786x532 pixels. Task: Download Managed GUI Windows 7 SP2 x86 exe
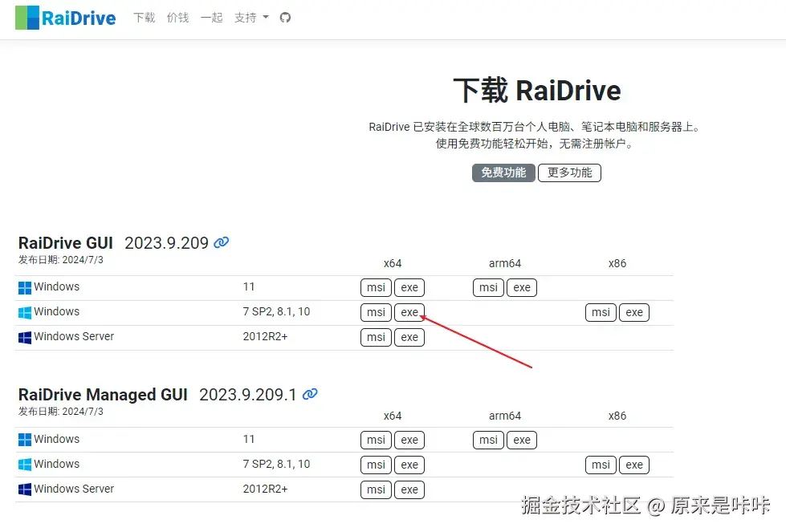[634, 465]
